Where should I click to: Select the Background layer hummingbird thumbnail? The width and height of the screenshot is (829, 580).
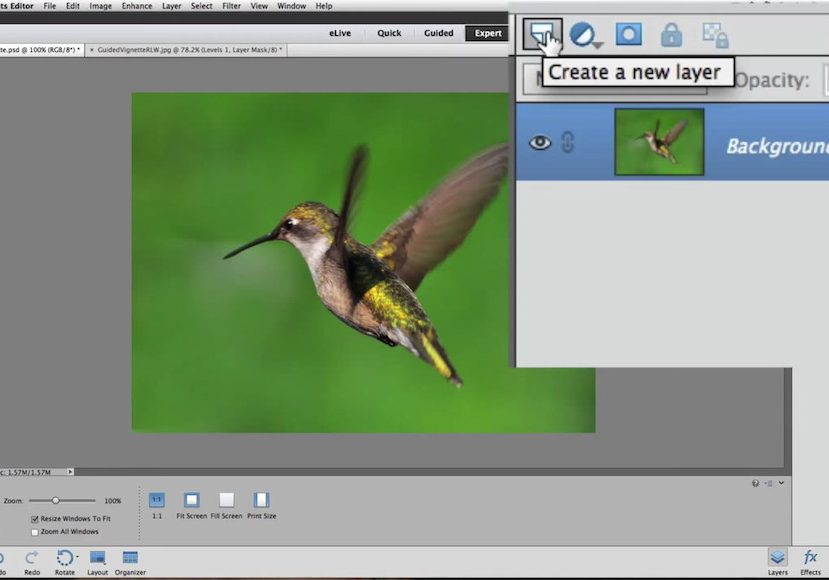click(659, 142)
